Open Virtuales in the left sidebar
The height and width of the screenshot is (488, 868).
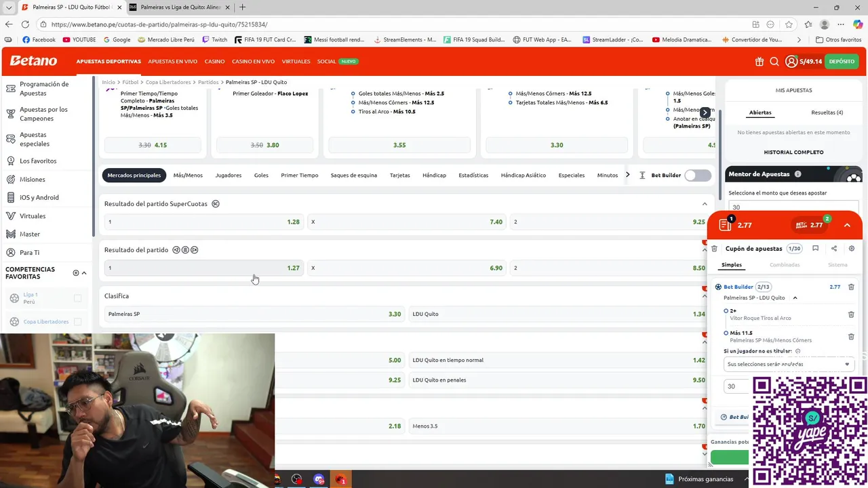(33, 216)
